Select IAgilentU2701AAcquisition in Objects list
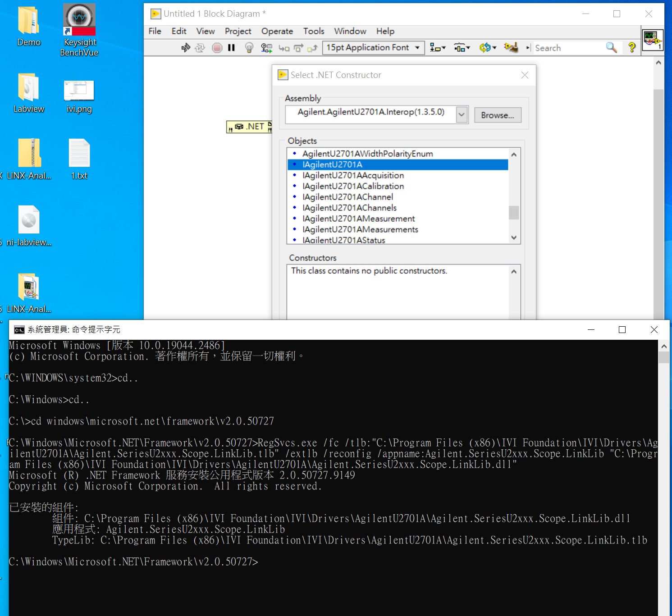 353,175
